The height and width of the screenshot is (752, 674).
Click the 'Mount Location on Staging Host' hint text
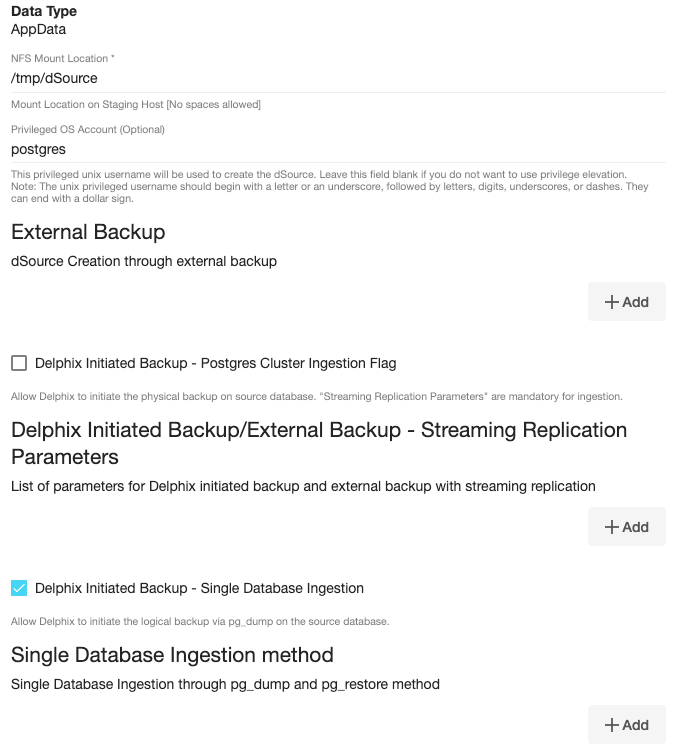tap(136, 104)
